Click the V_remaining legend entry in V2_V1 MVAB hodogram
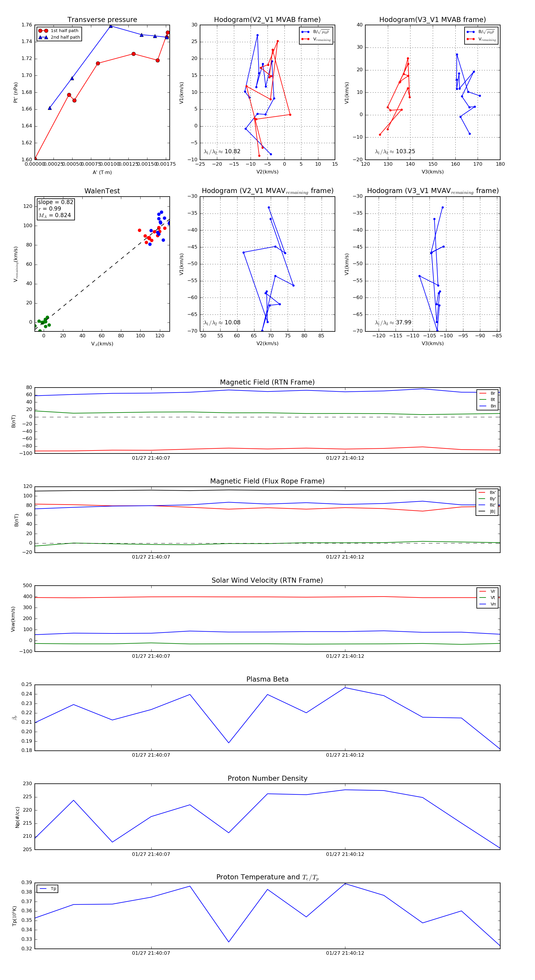The width and height of the screenshot is (535, 980). (316, 39)
